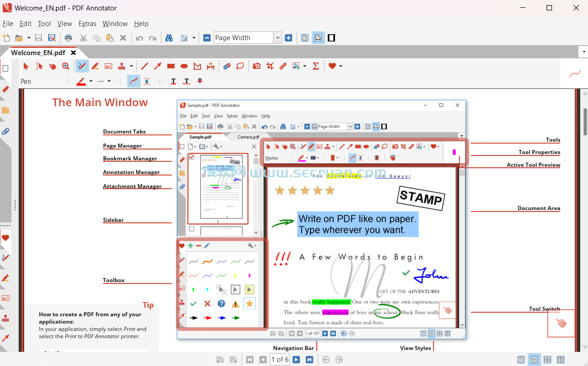Viewport: 588px width, 366px height.
Task: Jump to last page in navigation bar
Action: click(x=309, y=360)
